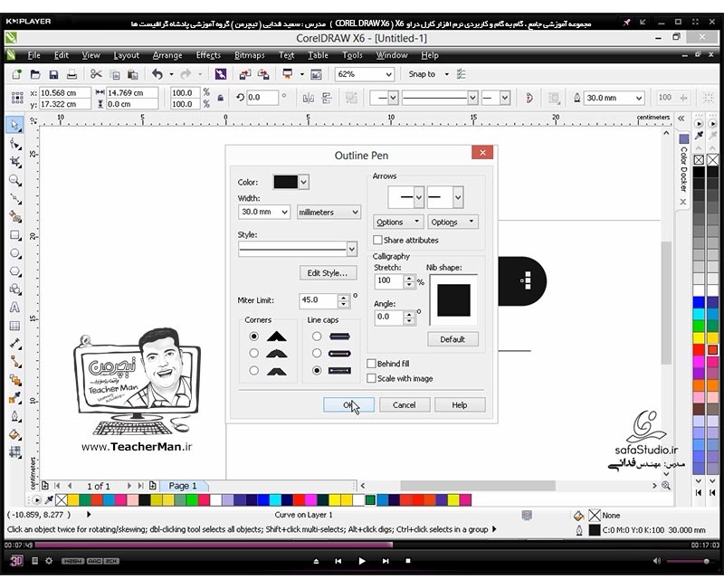Select the Outline Pen tool in toolbox

tap(14, 416)
